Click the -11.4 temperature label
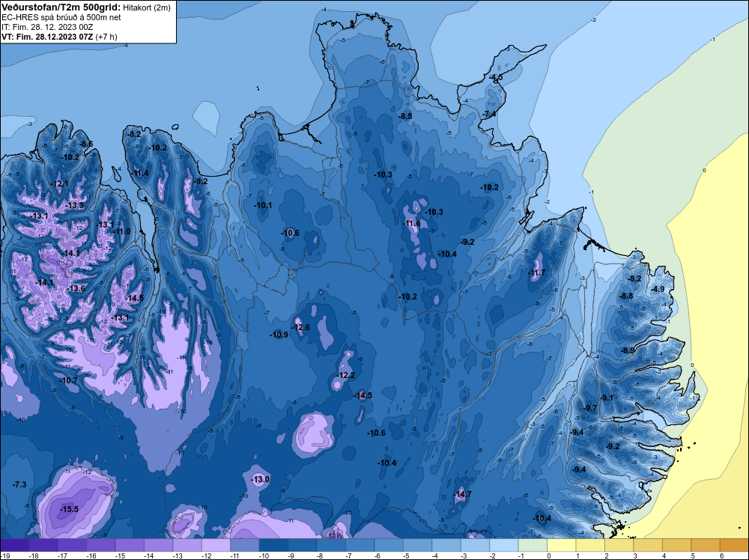Viewport: 749px width, 560px height. [x=139, y=173]
